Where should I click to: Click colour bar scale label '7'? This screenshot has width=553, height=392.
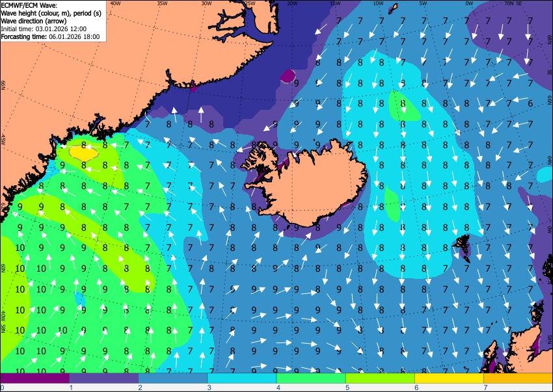pos(485,387)
